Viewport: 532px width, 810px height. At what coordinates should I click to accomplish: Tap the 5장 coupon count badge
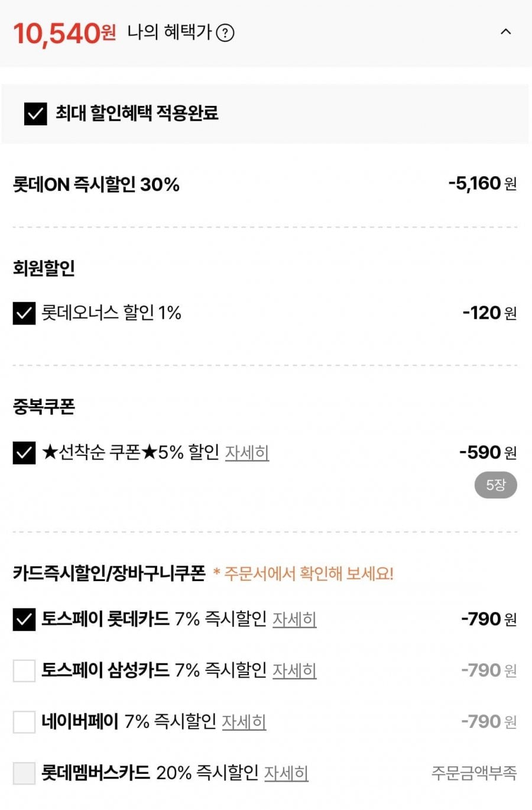(495, 485)
